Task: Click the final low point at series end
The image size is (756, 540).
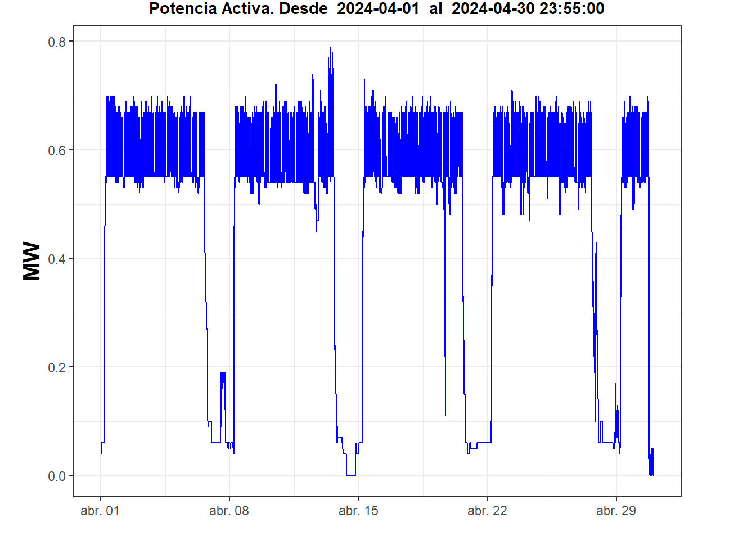Action: pos(652,474)
